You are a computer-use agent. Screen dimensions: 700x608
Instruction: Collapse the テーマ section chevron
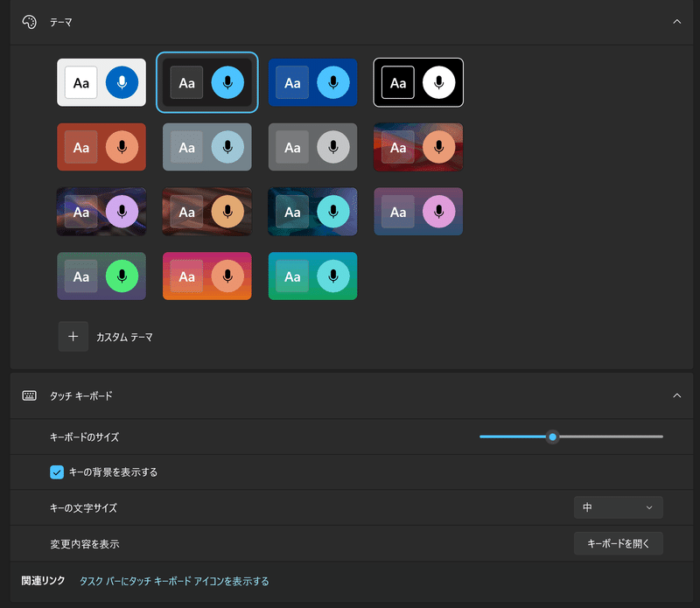pyautogui.click(x=676, y=22)
